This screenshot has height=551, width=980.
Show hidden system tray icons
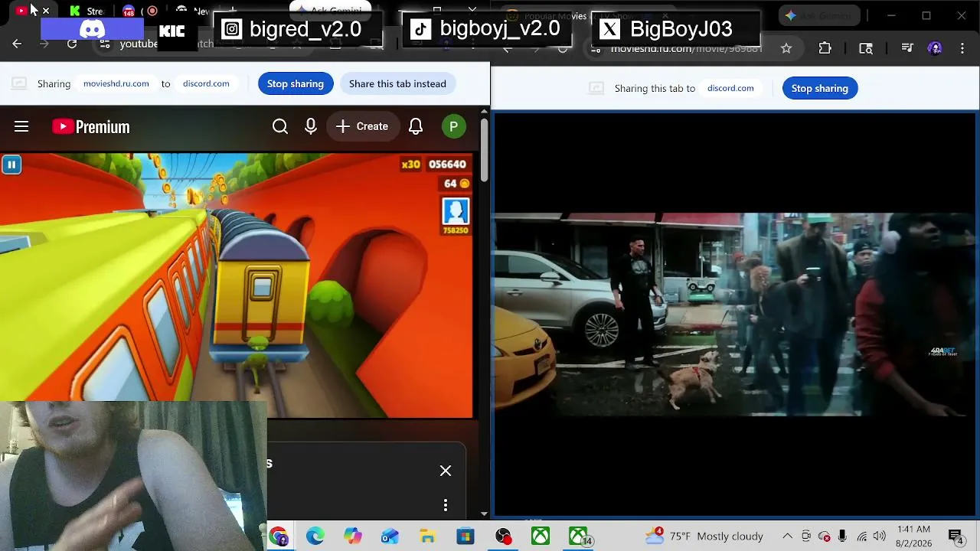click(x=787, y=536)
